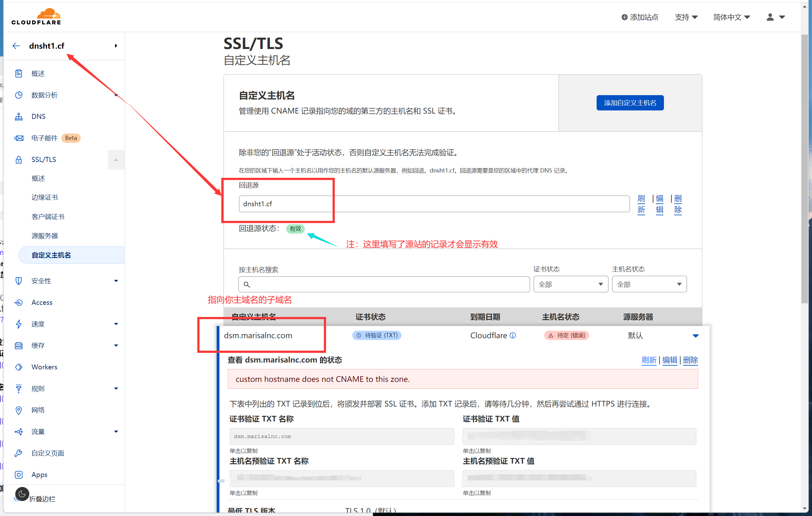This screenshot has width=812, height=516.
Task: Open the rules filter icon
Action: coord(18,388)
